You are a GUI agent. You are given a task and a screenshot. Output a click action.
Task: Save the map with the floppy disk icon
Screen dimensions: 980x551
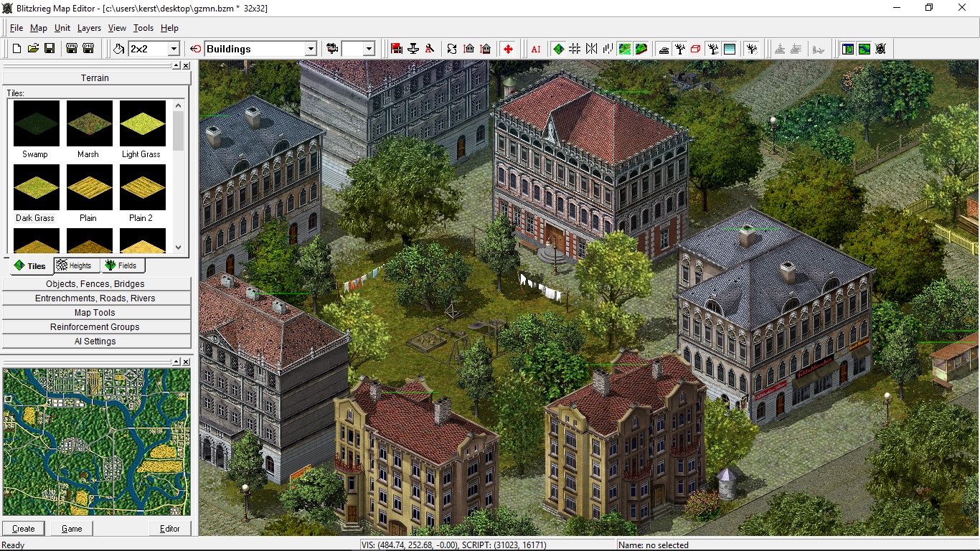click(50, 49)
